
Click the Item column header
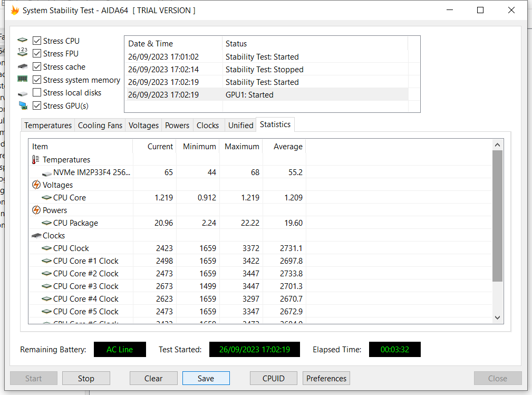coord(81,146)
